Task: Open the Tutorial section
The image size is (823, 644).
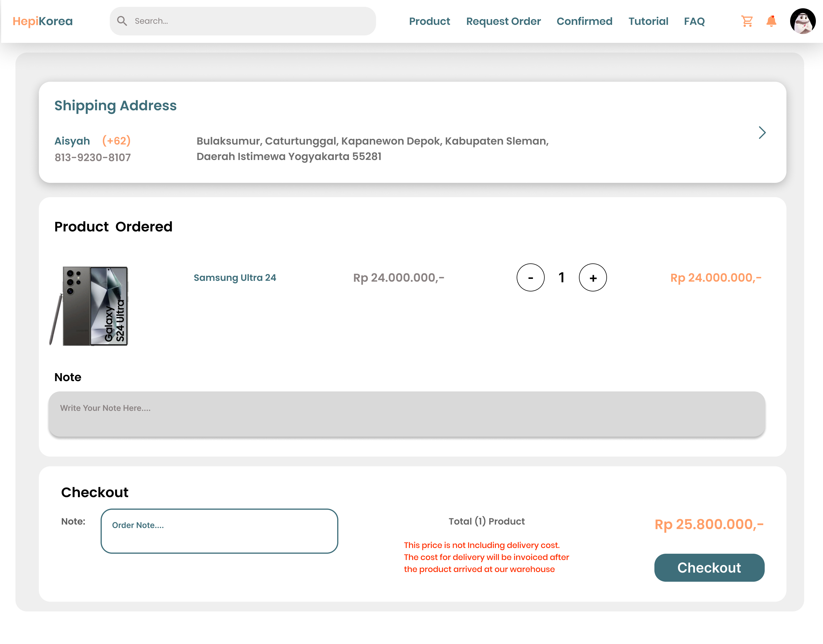Action: [x=648, y=21]
